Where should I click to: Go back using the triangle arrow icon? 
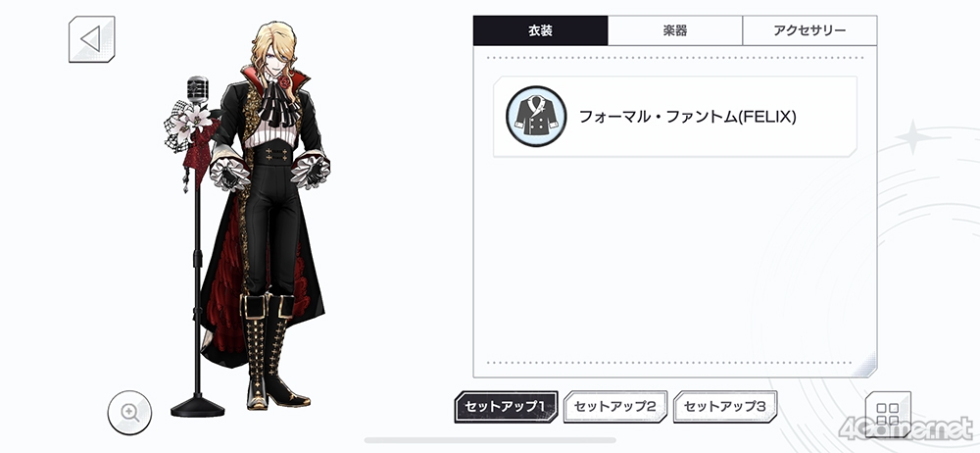[92, 39]
